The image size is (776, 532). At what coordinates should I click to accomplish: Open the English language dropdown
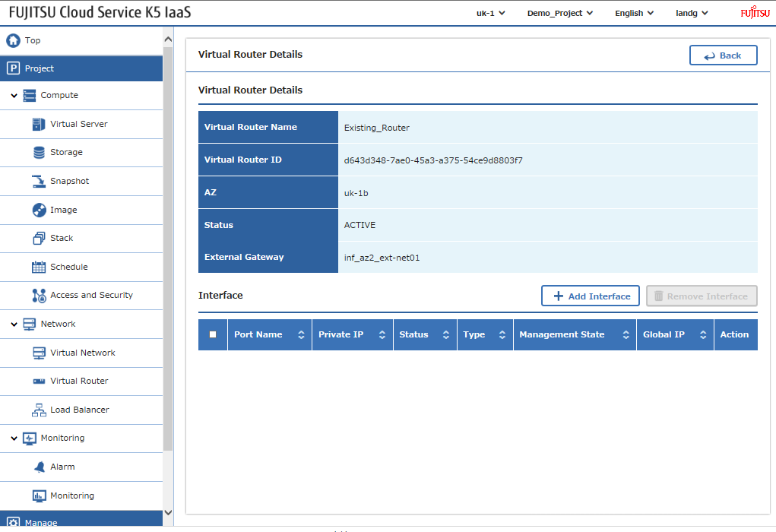tap(634, 13)
